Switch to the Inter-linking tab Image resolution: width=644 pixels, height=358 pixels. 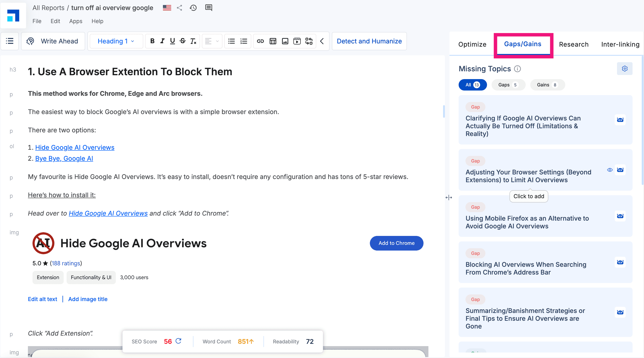pyautogui.click(x=620, y=44)
